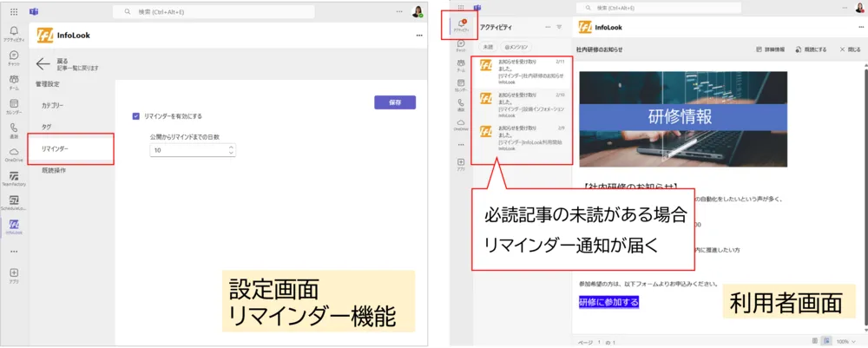The width and height of the screenshot is (868, 348).
Task: Click the stepper arrows on the days field
Action: [230, 150]
